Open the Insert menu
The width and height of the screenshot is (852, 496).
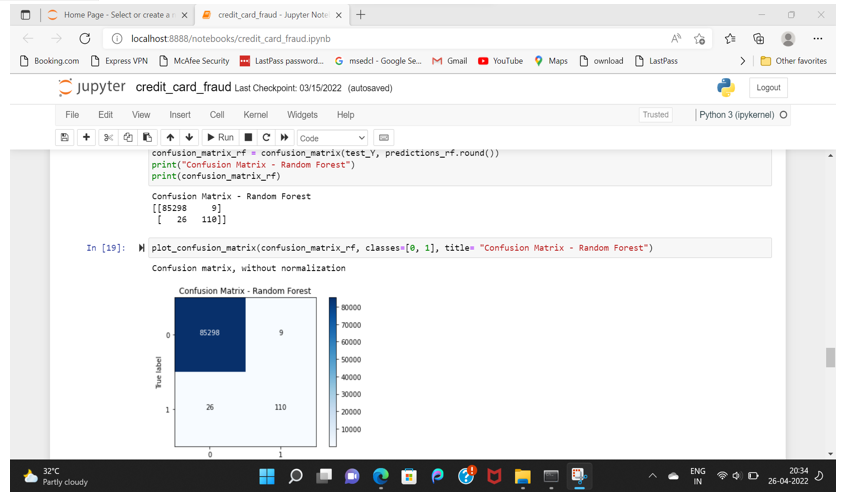coord(180,115)
